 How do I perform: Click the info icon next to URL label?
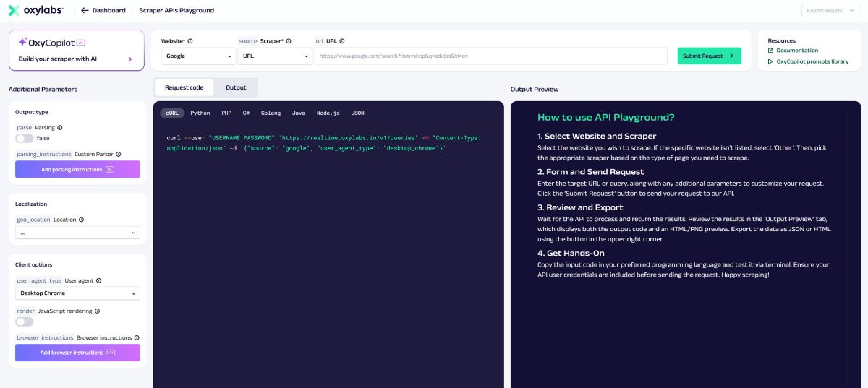pyautogui.click(x=342, y=41)
